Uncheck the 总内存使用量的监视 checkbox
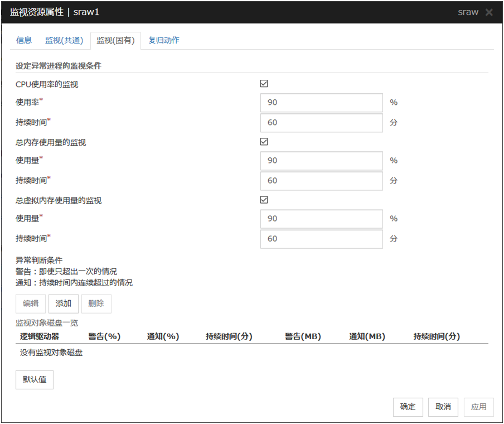Image resolution: width=504 pixels, height=424 pixels. [x=264, y=142]
